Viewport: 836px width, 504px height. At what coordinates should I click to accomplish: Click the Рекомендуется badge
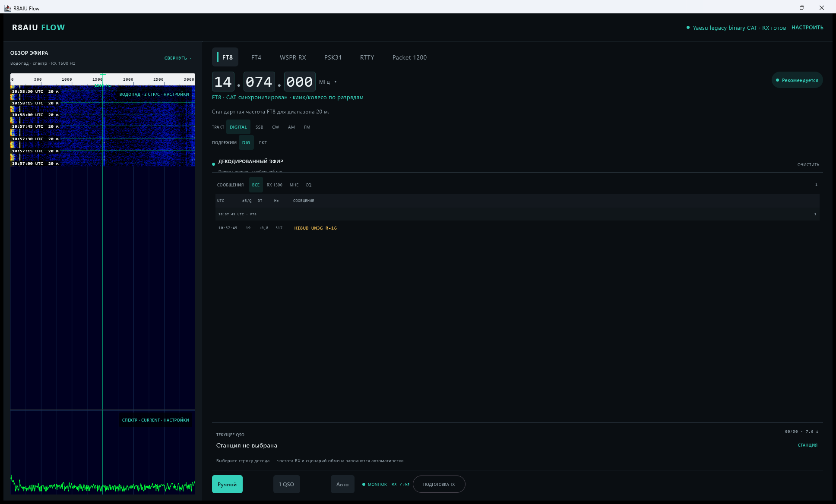click(797, 80)
